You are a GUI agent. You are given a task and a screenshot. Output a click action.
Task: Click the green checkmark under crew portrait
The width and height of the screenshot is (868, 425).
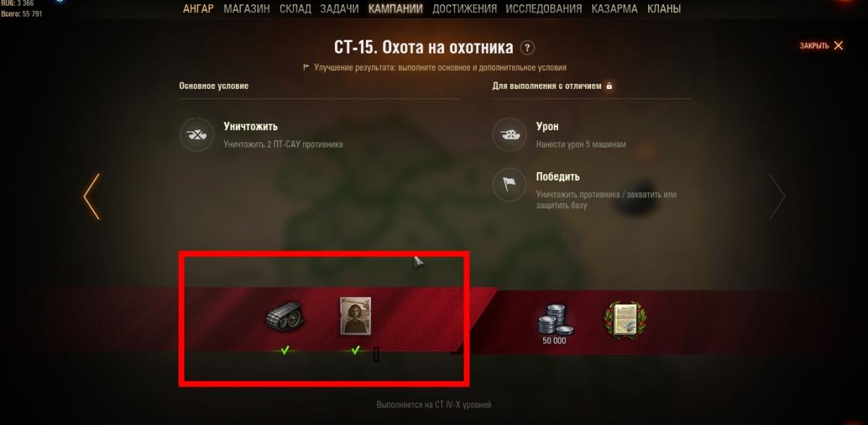[x=355, y=351]
